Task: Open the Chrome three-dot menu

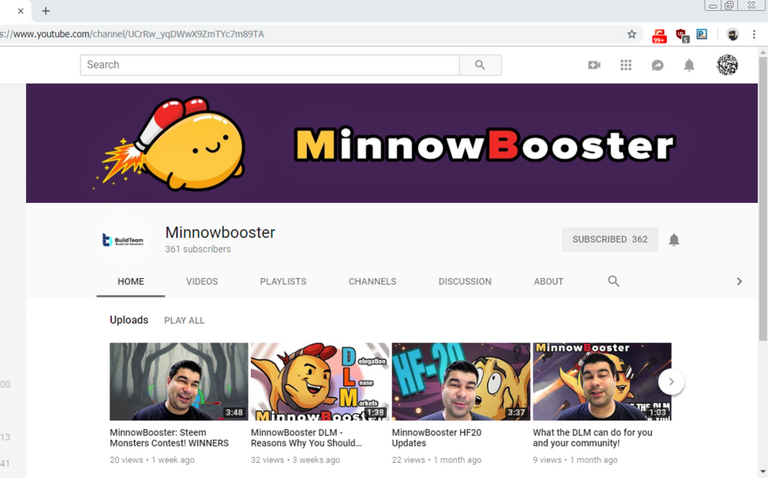Action: pos(754,34)
